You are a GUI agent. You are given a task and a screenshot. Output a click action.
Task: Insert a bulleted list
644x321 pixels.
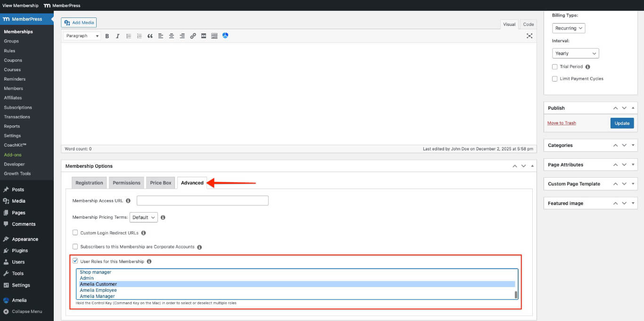128,36
